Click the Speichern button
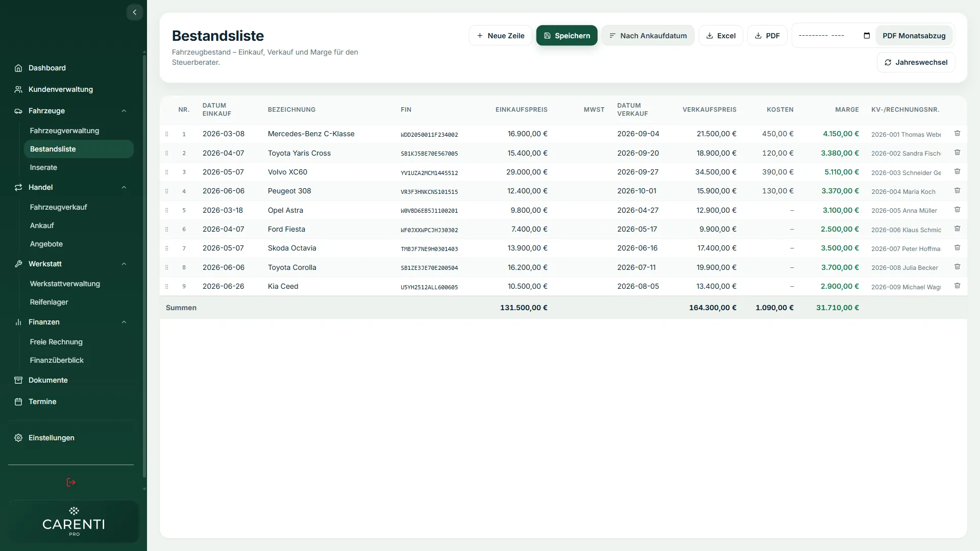 [567, 36]
